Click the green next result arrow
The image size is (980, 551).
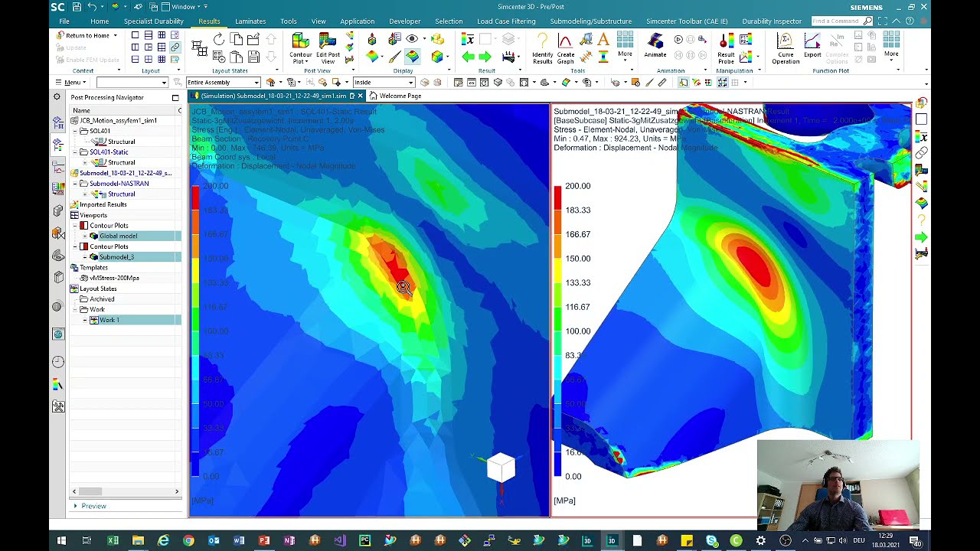(x=485, y=57)
